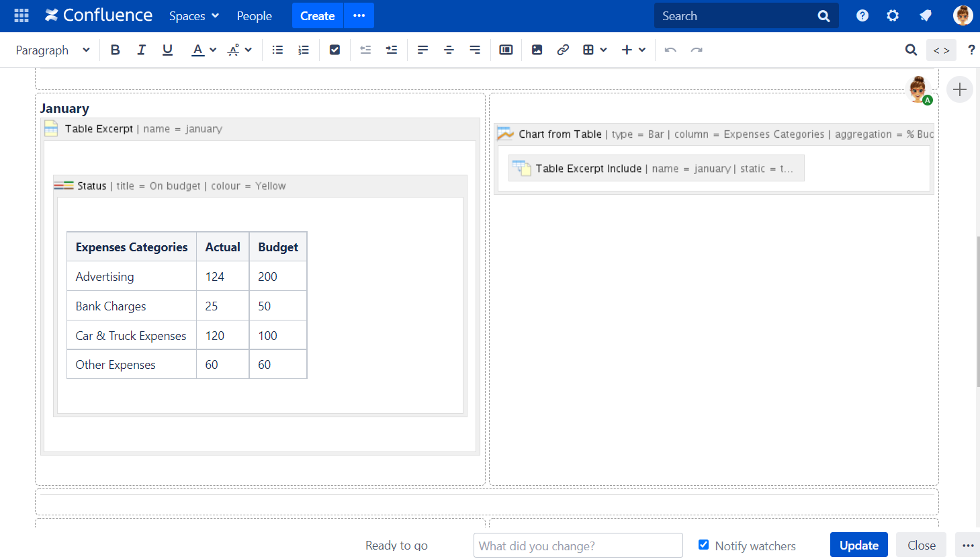This screenshot has width=980, height=559.
Task: Insert a bullet list
Action: pyautogui.click(x=277, y=50)
